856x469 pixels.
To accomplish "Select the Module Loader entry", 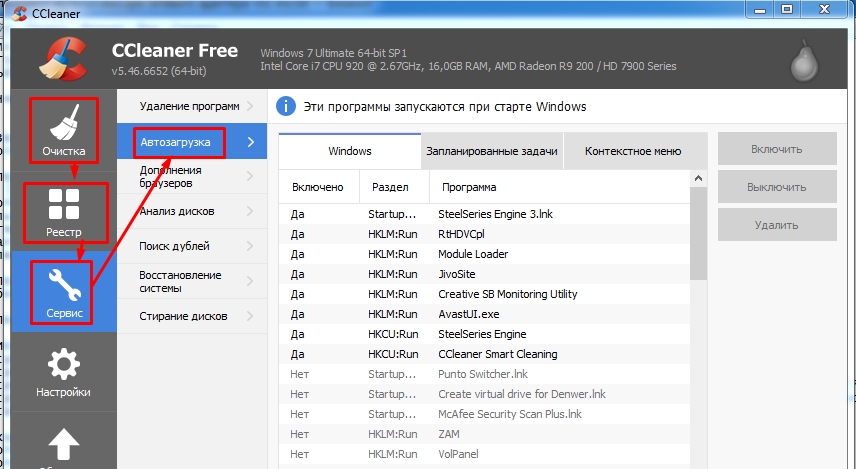I will click(x=484, y=254).
